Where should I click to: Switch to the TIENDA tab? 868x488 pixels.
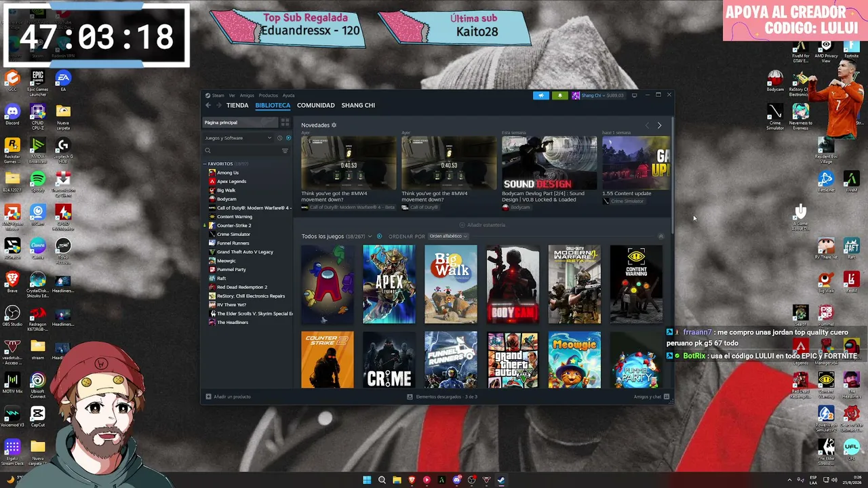(237, 105)
